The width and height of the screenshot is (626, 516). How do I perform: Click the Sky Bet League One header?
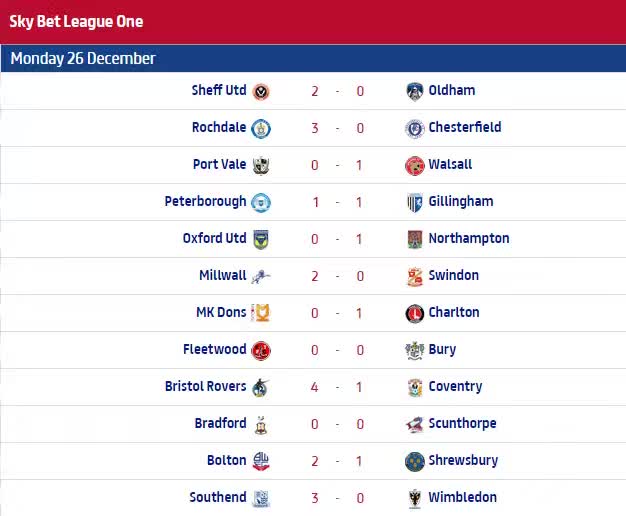(76, 22)
